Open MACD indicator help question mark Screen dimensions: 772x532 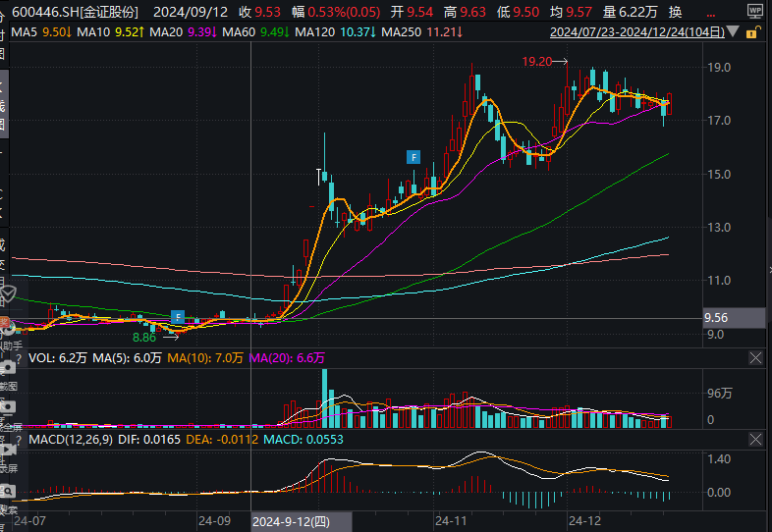[18, 439]
